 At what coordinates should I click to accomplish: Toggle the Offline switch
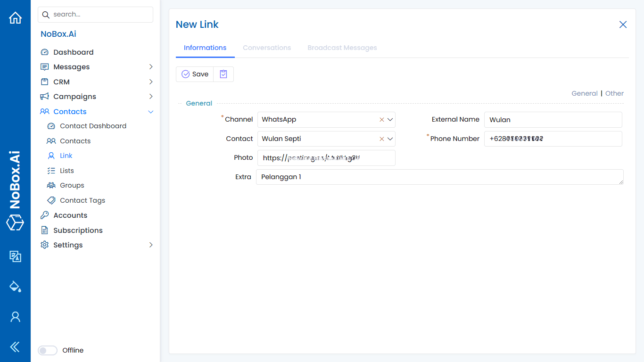pyautogui.click(x=47, y=350)
